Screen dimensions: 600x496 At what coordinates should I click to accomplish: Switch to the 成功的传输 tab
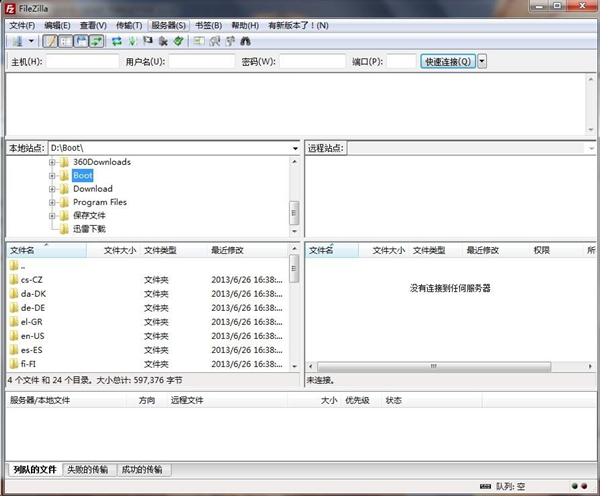pyautogui.click(x=142, y=470)
